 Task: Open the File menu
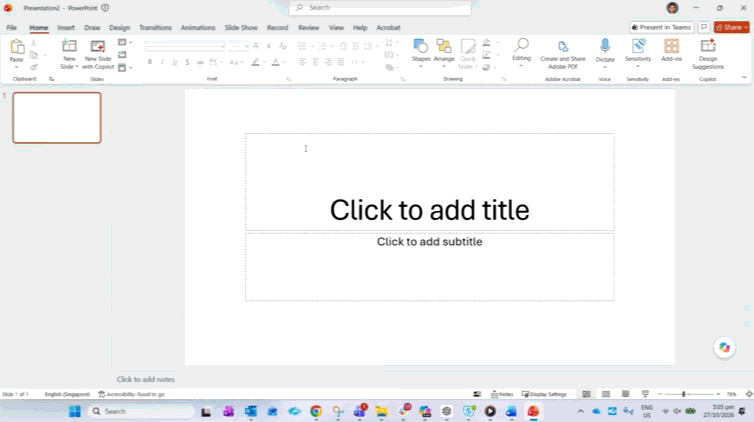click(12, 28)
